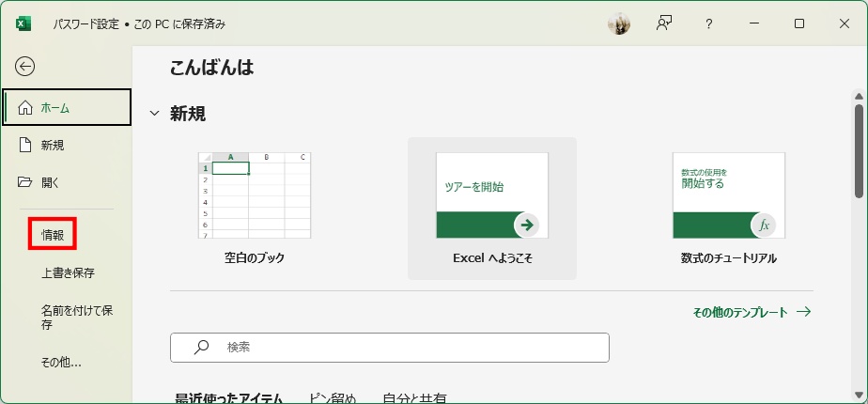Click the Excel logo icon in title bar
Image resolution: width=868 pixels, height=404 pixels.
23,23
